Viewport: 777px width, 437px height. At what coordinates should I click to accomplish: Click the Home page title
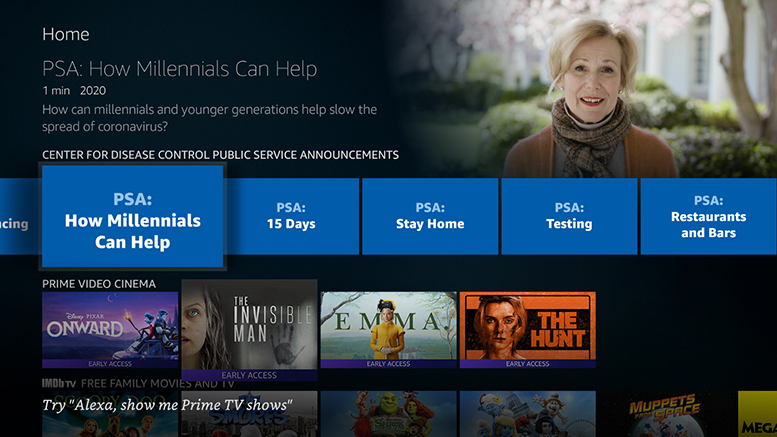tap(65, 34)
